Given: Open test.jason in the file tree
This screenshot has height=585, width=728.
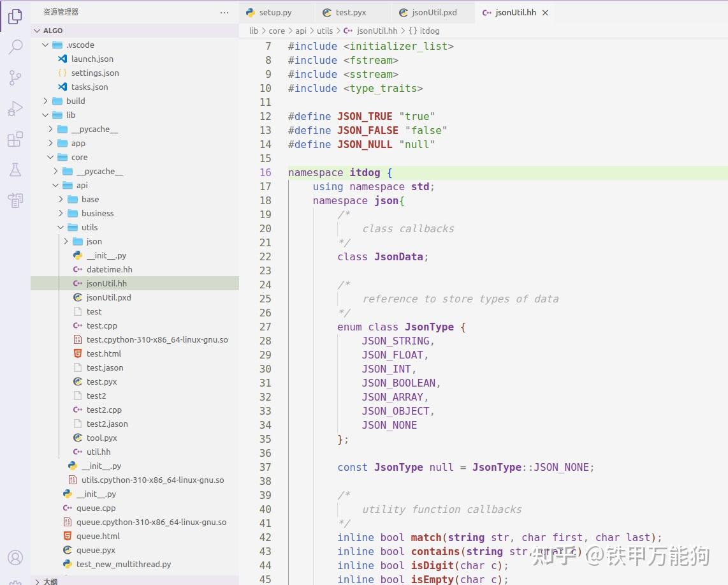Looking at the screenshot, I should (135, 367).
